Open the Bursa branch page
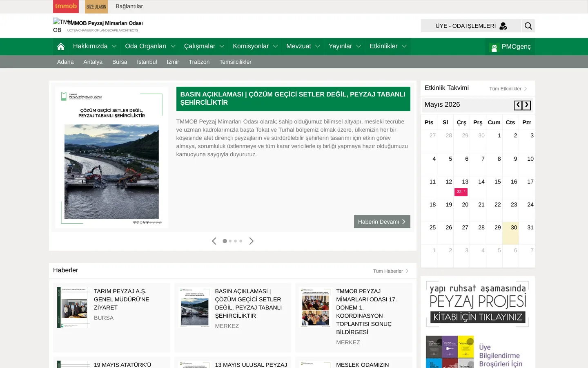 pos(120,62)
